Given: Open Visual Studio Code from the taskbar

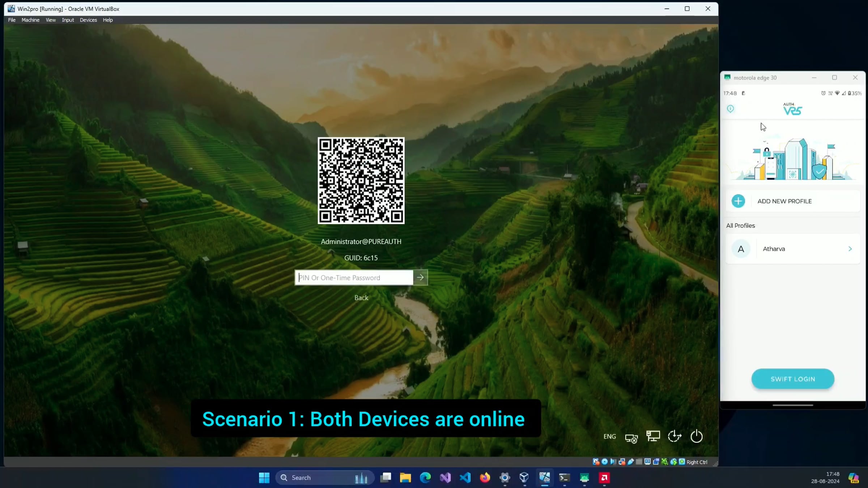Looking at the screenshot, I should (x=465, y=478).
